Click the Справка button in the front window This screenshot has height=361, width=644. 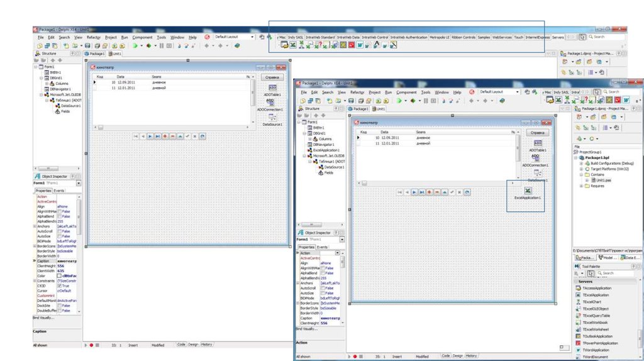(537, 133)
